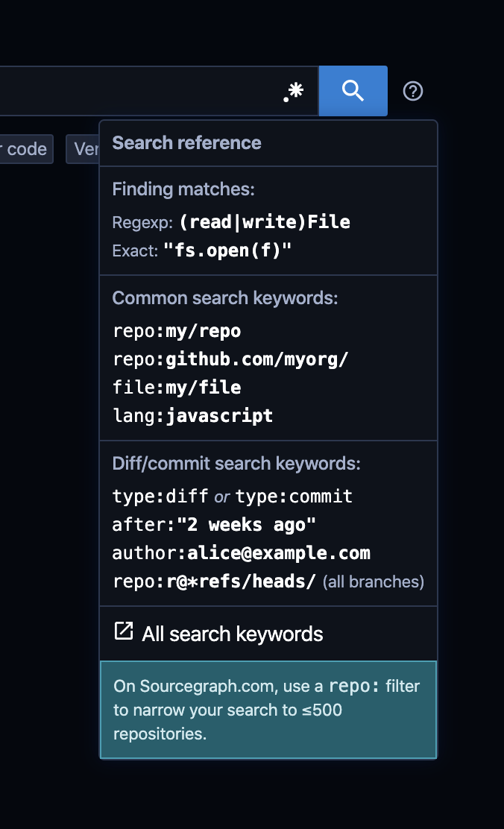The width and height of the screenshot is (504, 829).
Task: Insert the author:alice@example.com keyword example
Action: coord(241,553)
